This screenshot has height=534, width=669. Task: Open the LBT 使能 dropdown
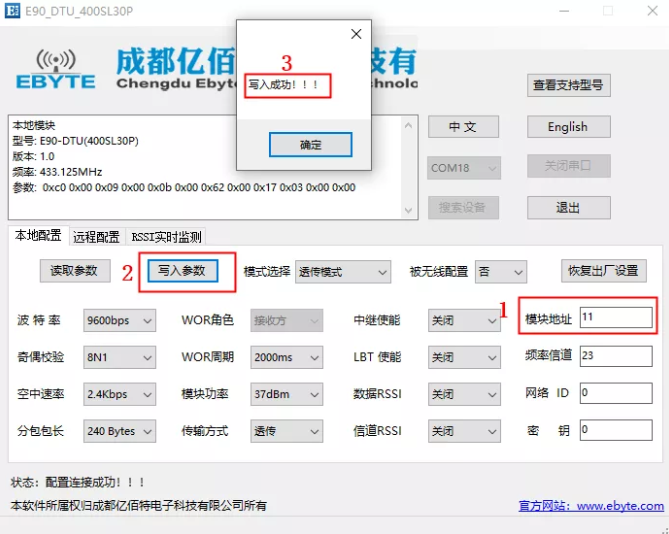click(464, 357)
